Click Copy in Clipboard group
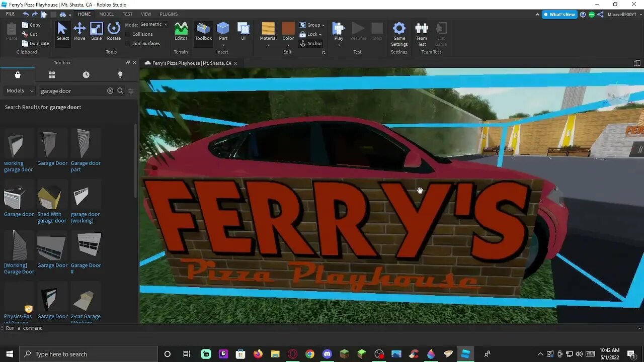The width and height of the screenshot is (644, 362). point(31,25)
